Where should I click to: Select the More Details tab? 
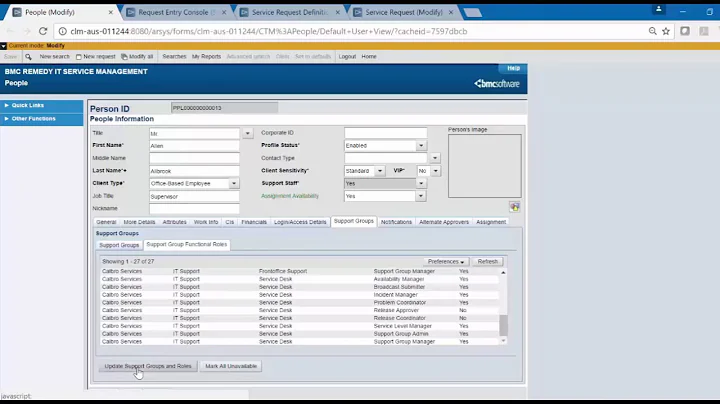click(x=139, y=222)
